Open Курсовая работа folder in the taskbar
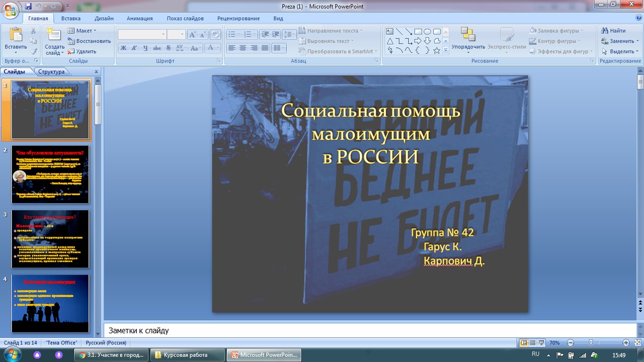The width and height of the screenshot is (644, 362). [x=189, y=355]
